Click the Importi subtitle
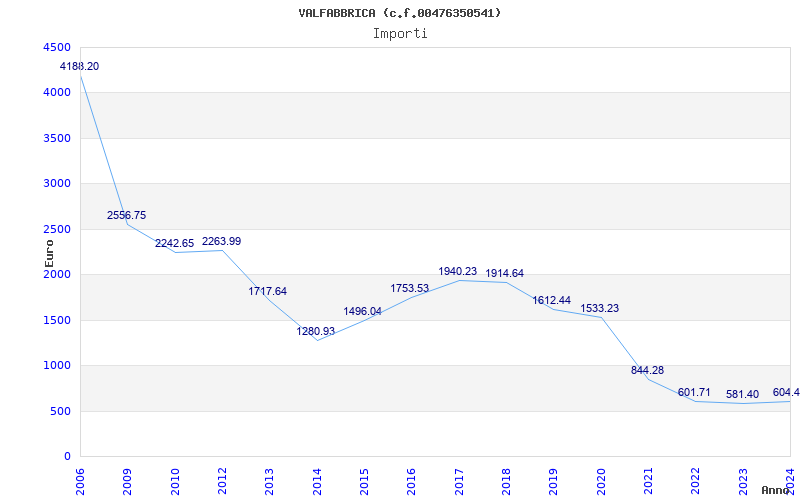This screenshot has height=500, width=800. coord(400,34)
